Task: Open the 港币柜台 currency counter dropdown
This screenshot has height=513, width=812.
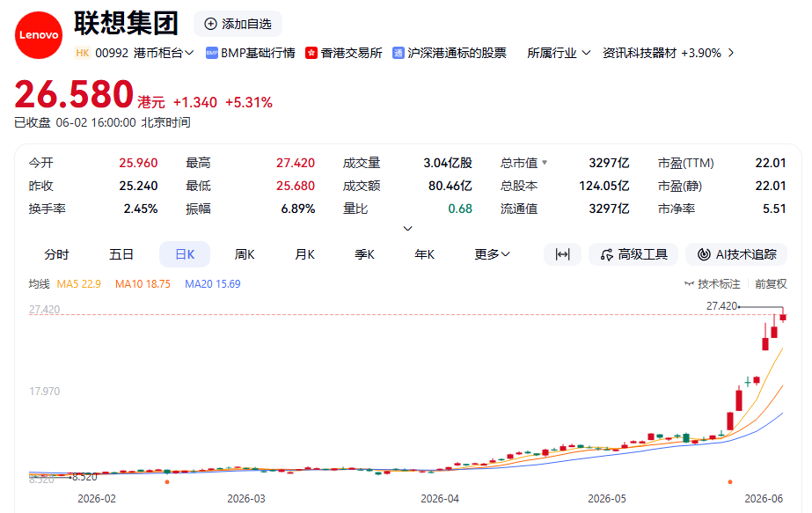Action: (164, 53)
